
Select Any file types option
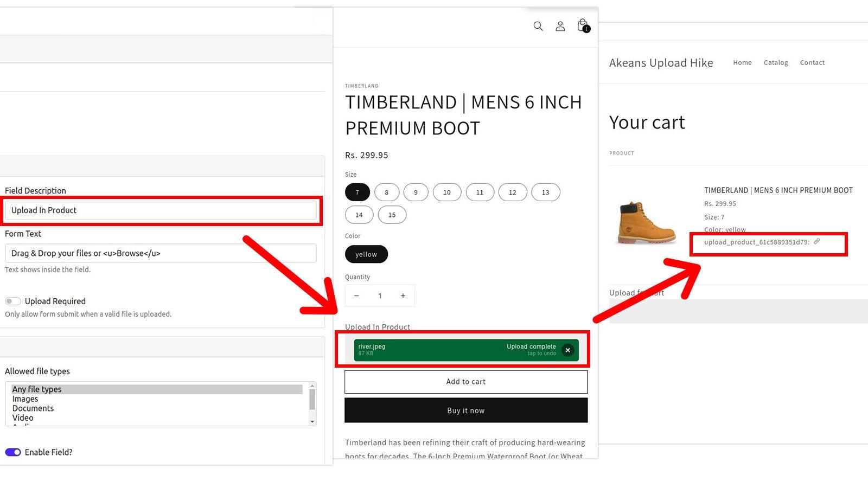pos(36,389)
